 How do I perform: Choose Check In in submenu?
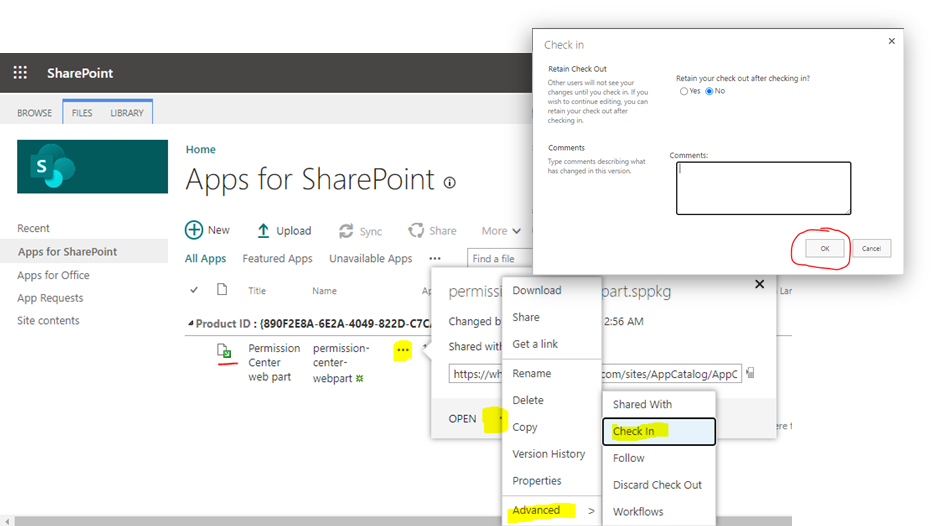(x=659, y=431)
